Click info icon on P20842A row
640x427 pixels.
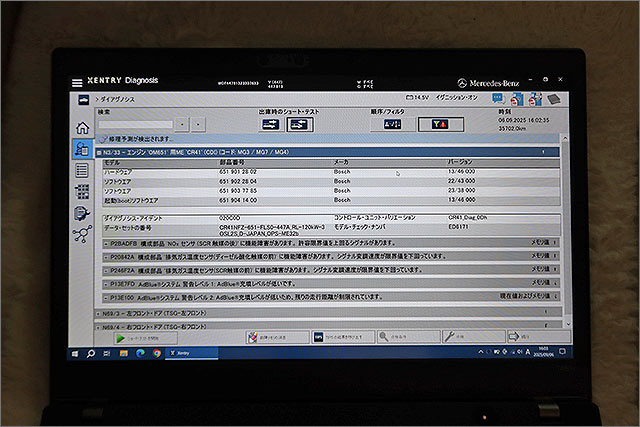[x=554, y=256]
